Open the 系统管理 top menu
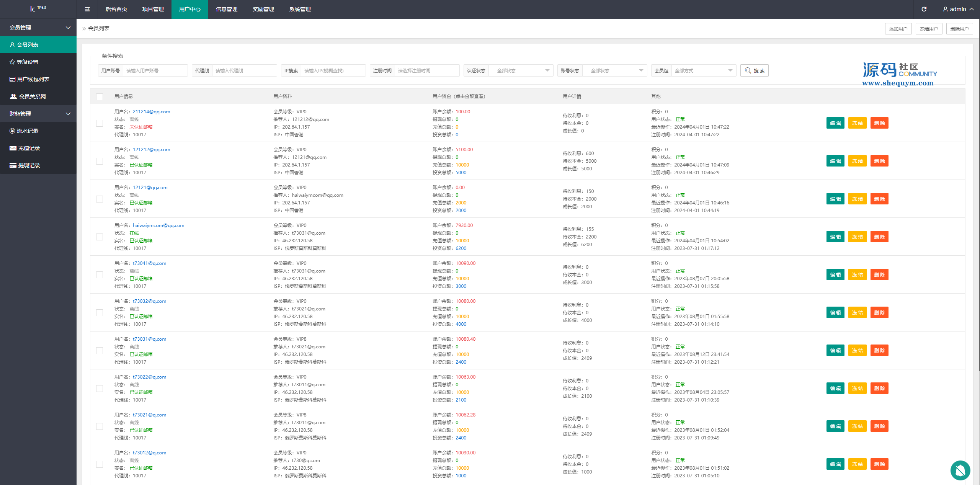980x485 pixels. [300, 9]
